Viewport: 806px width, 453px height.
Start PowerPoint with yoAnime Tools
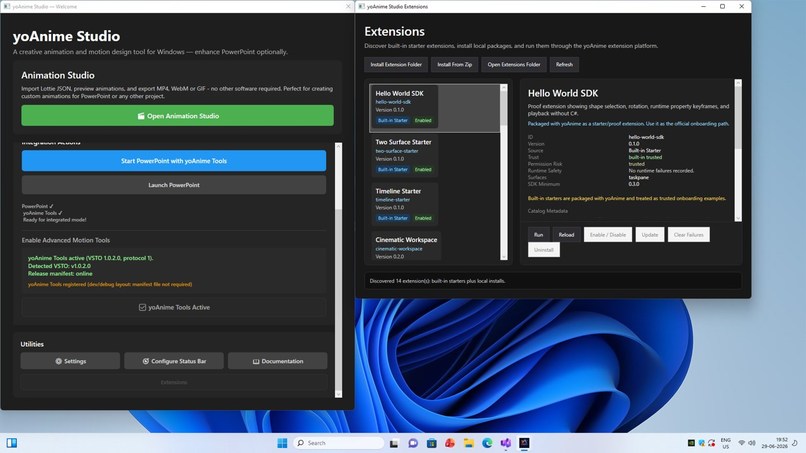[x=174, y=161]
